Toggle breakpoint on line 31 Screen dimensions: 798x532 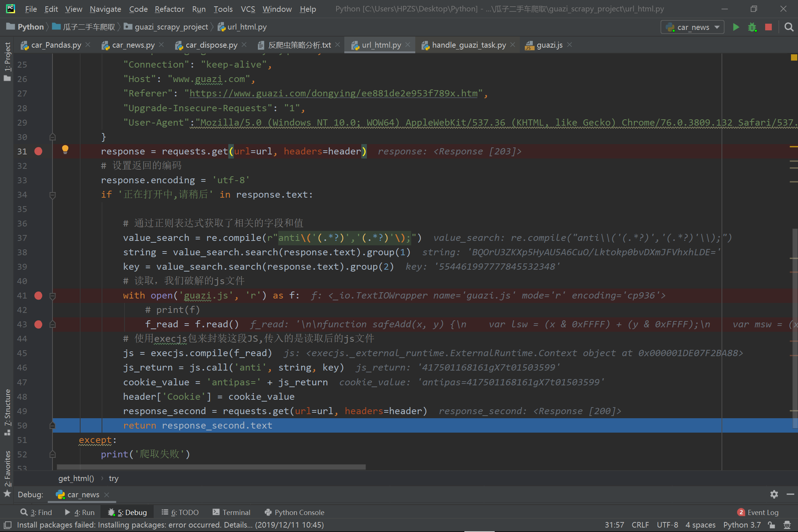(x=38, y=151)
